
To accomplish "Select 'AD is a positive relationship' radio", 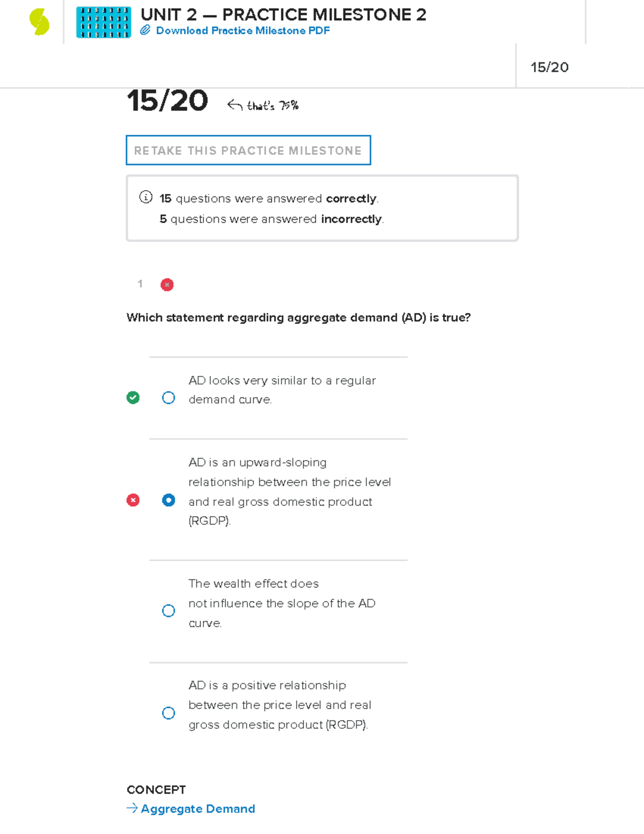I will click(x=169, y=713).
